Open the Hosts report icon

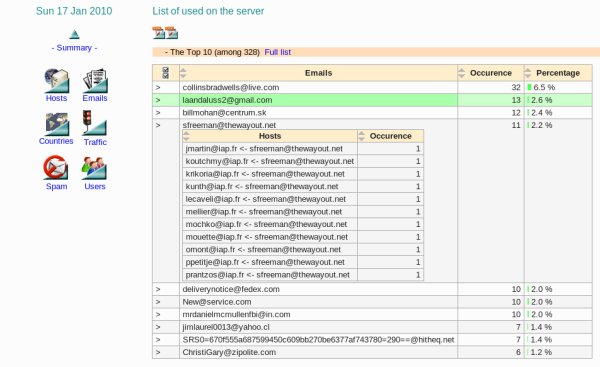pos(57,80)
